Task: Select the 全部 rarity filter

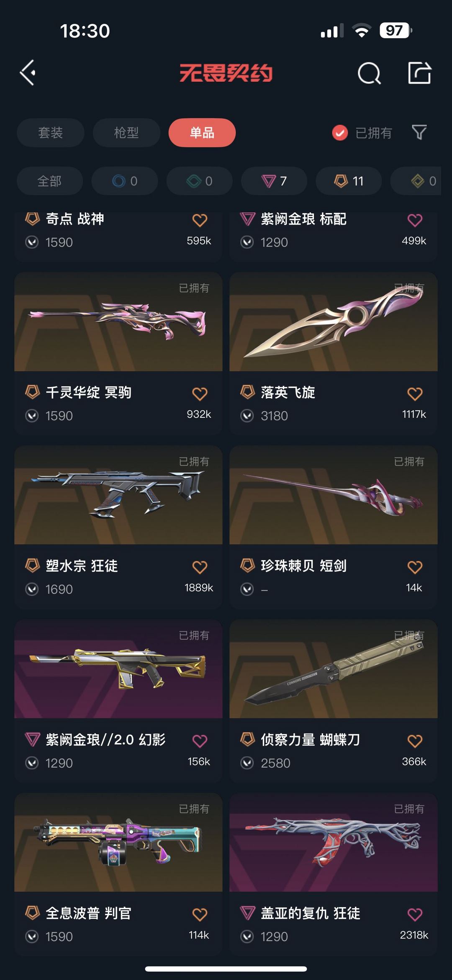Action: 50,181
